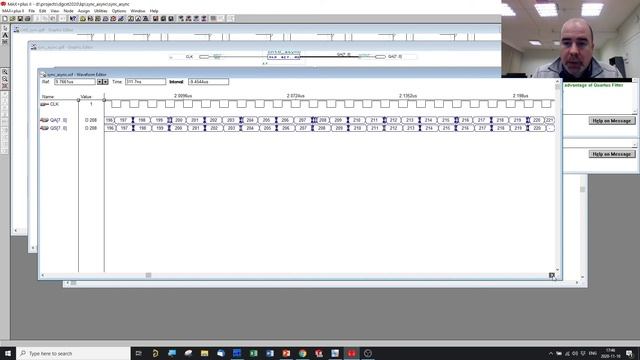
Task: Click the Waveform Editor horizontal scrollbar thumb
Action: (149, 276)
